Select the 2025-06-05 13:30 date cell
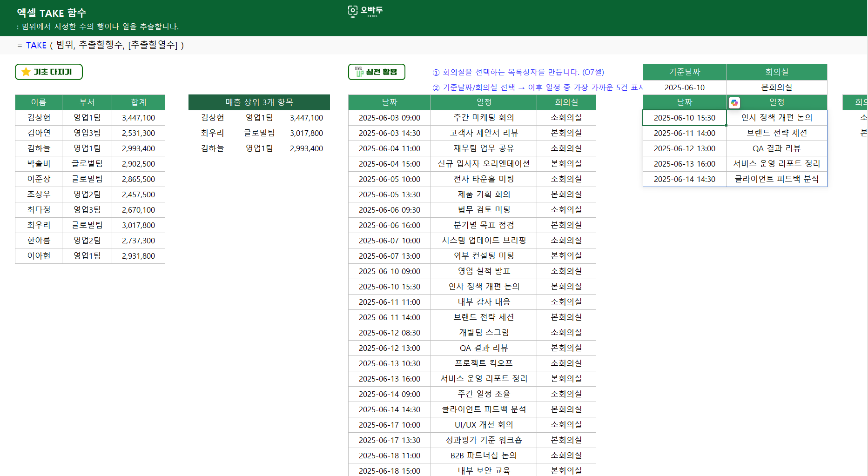The height and width of the screenshot is (476, 868). tap(390, 194)
